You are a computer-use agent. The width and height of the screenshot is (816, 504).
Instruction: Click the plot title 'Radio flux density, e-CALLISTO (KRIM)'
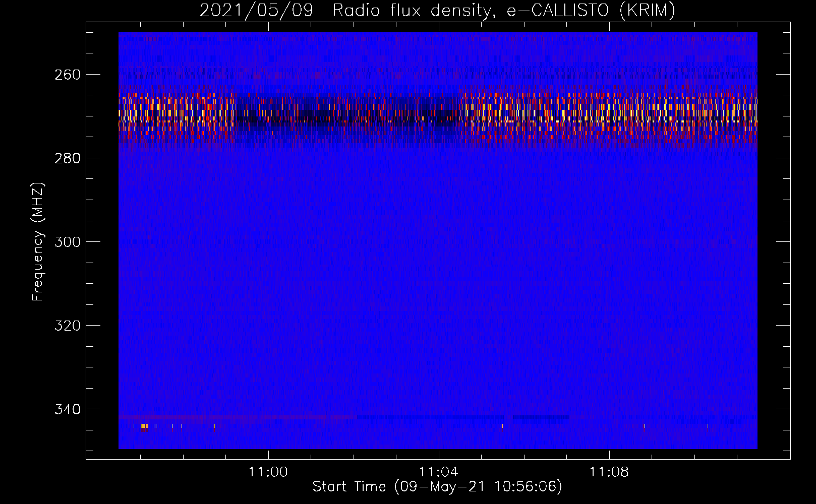pyautogui.click(x=504, y=11)
